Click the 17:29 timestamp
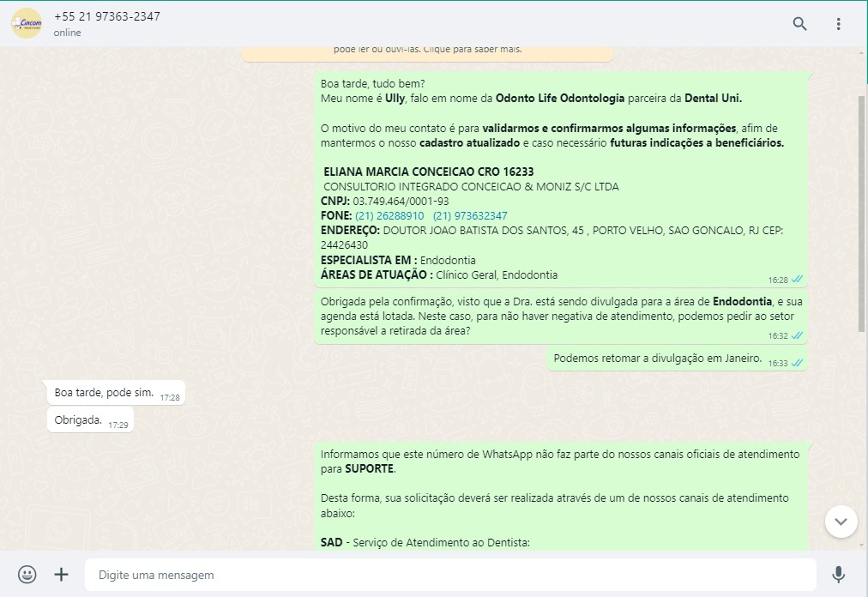The width and height of the screenshot is (868, 597). coord(118,425)
